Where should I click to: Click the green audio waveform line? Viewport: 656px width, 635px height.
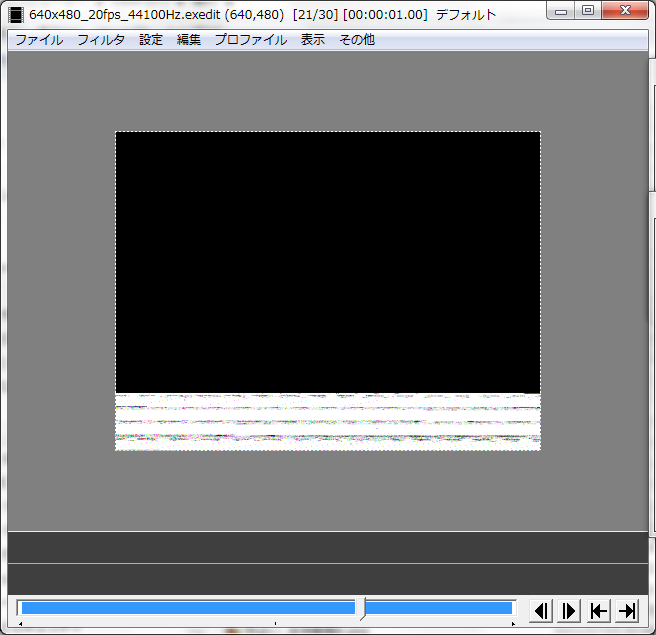pos(328,563)
